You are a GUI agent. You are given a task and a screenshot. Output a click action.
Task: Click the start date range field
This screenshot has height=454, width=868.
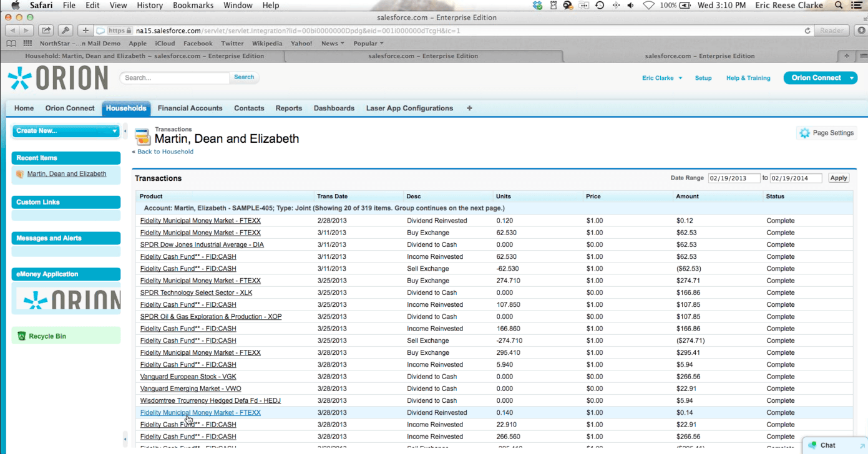(733, 178)
